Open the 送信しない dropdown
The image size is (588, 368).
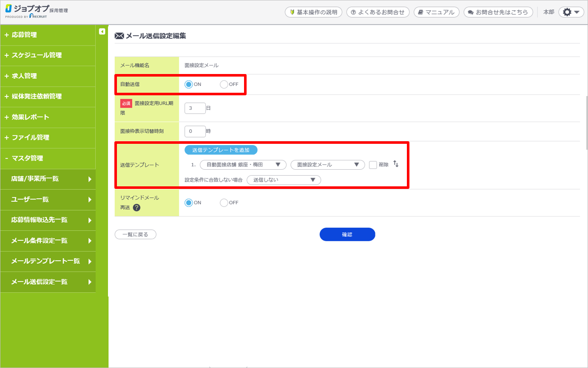point(284,180)
